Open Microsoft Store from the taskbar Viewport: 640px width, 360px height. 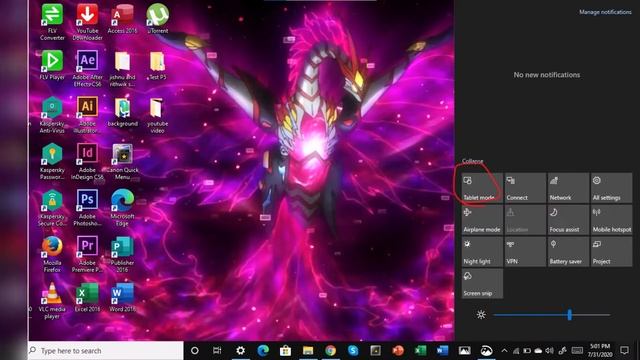(285, 350)
